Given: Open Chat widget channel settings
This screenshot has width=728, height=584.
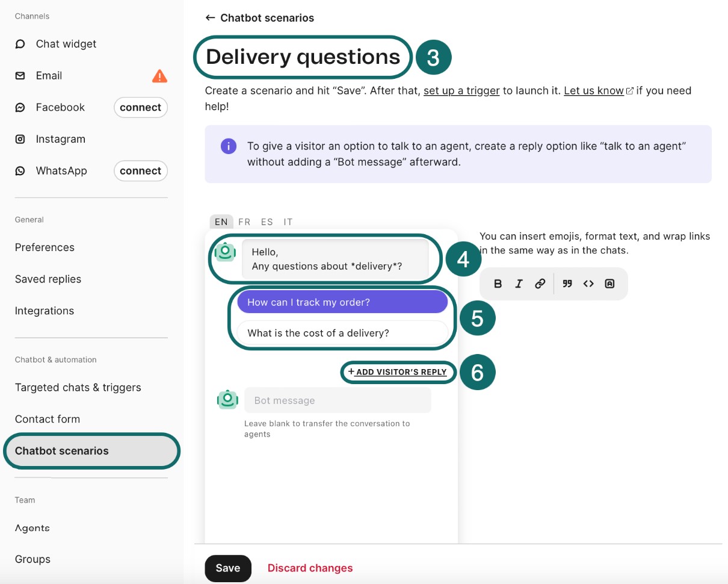Looking at the screenshot, I should tap(66, 44).
